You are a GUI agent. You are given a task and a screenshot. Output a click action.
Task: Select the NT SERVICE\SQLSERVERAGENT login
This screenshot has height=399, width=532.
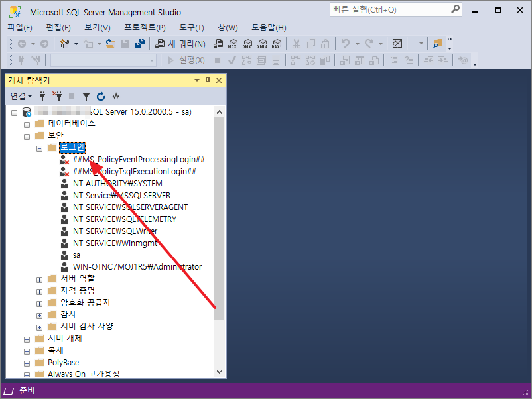(130, 207)
